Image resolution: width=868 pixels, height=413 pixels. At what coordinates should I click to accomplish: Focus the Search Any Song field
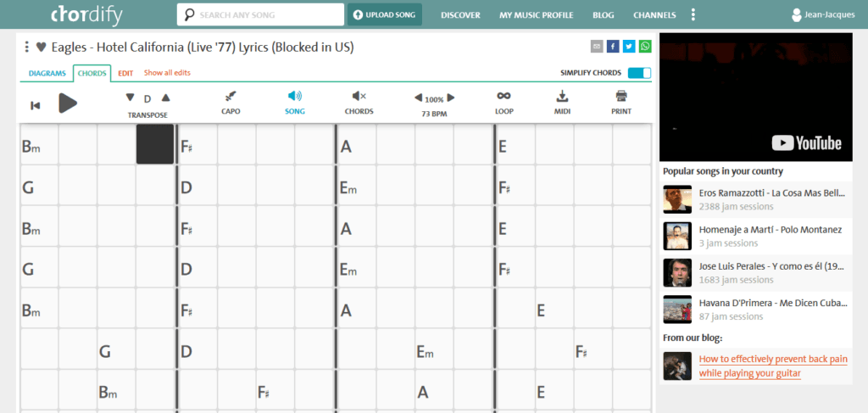point(261,15)
